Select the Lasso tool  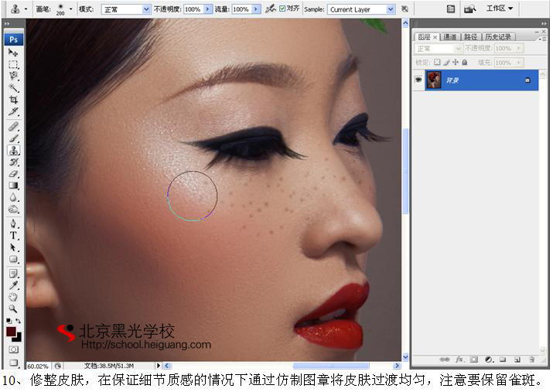[x=13, y=76]
